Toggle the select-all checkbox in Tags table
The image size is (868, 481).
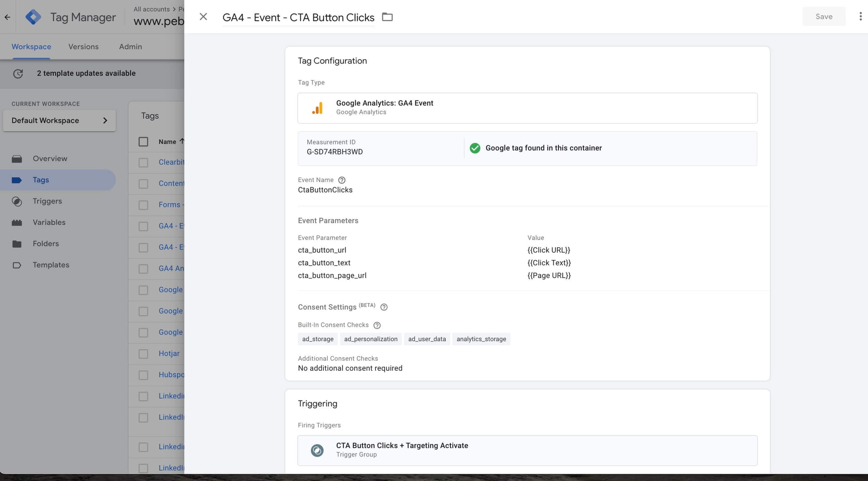click(x=143, y=142)
